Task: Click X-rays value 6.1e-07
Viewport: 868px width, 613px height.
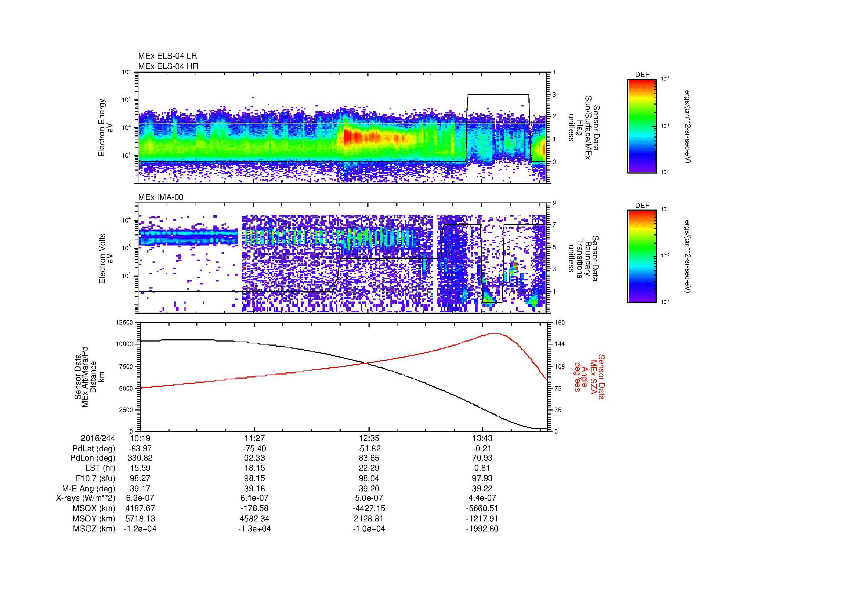Action: tap(255, 498)
